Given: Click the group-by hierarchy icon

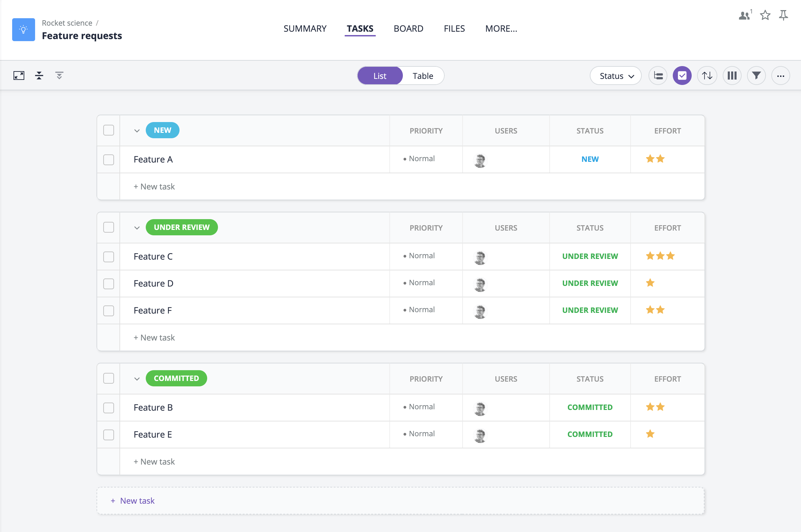Looking at the screenshot, I should tap(658, 76).
